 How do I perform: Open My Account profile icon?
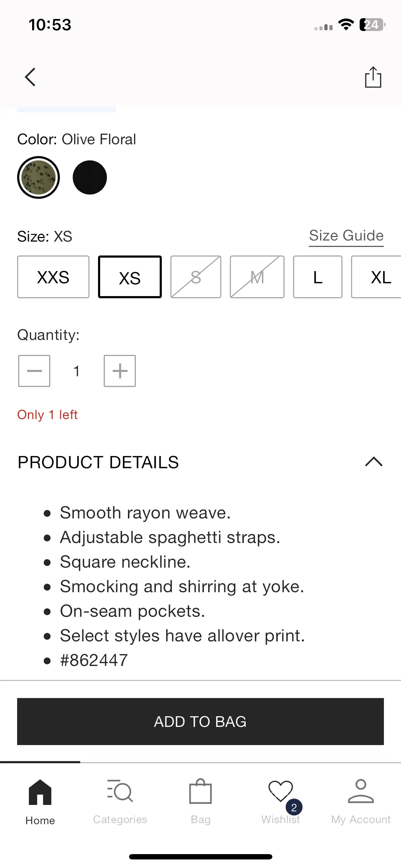point(361,791)
